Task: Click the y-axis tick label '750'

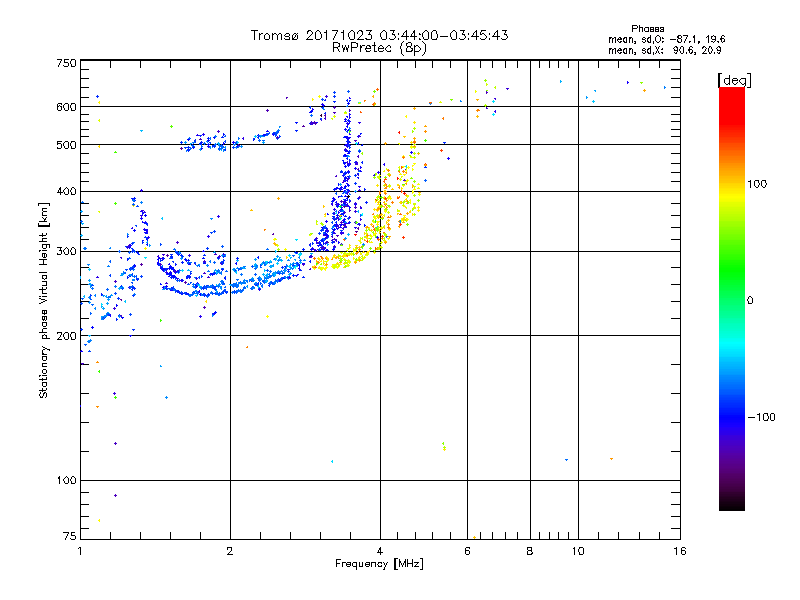Action: point(66,63)
